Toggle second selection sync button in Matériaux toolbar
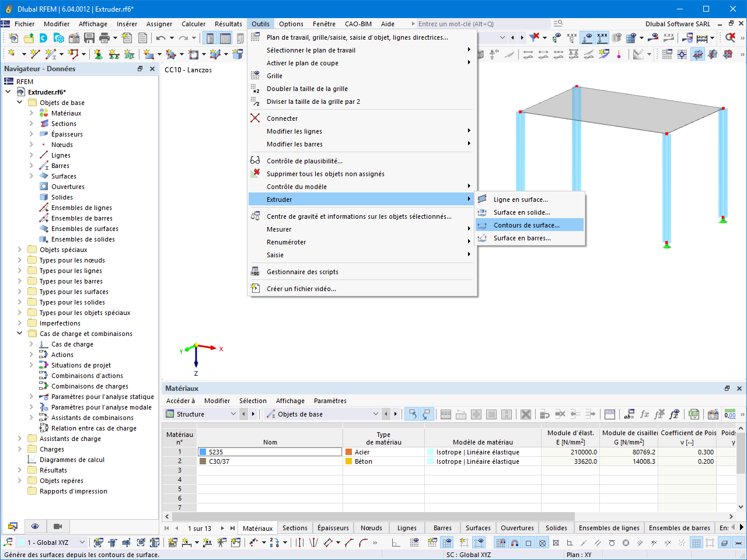 [x=427, y=414]
